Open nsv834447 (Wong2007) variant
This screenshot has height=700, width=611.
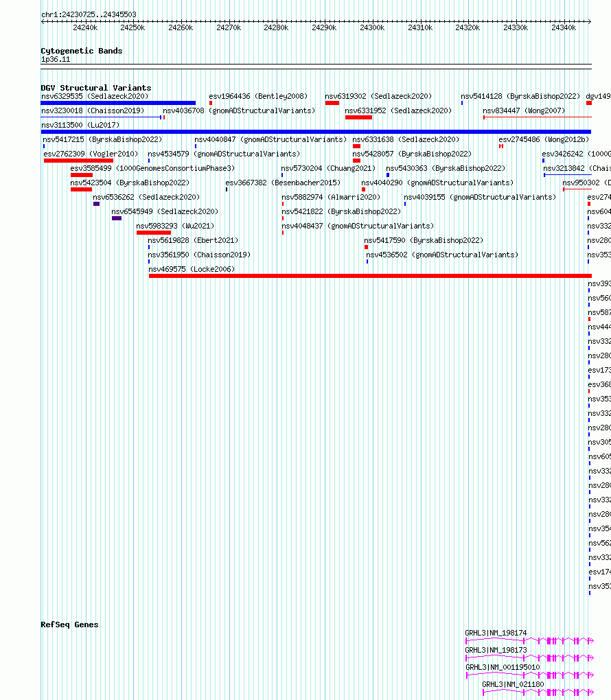point(524,110)
